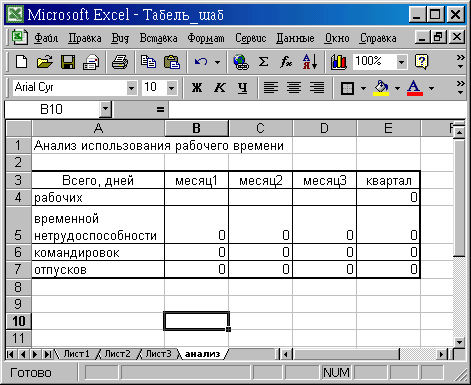Screen dimensions: 471x385
Task: Expand more standard toolbar buttons chevron
Action: (x=460, y=62)
